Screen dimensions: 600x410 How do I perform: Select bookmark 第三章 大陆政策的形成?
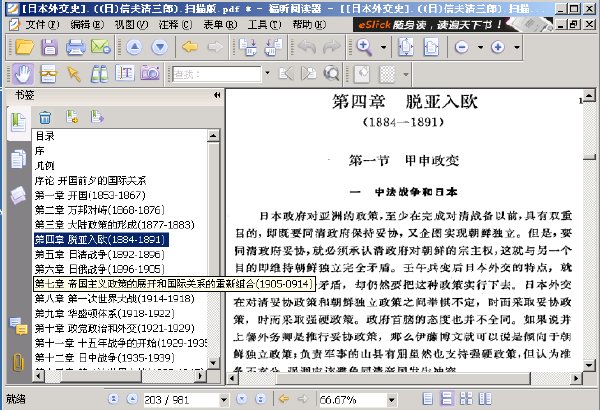[114, 225]
